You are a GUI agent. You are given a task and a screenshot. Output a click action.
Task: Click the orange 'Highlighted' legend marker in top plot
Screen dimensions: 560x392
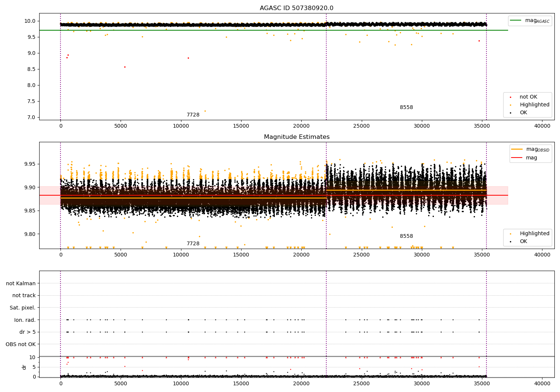pyautogui.click(x=510, y=105)
